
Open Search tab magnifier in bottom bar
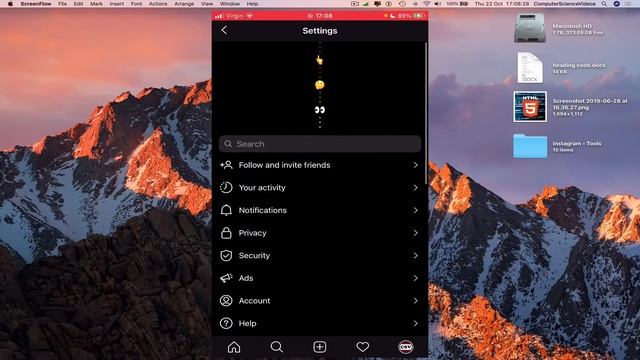[x=276, y=347]
